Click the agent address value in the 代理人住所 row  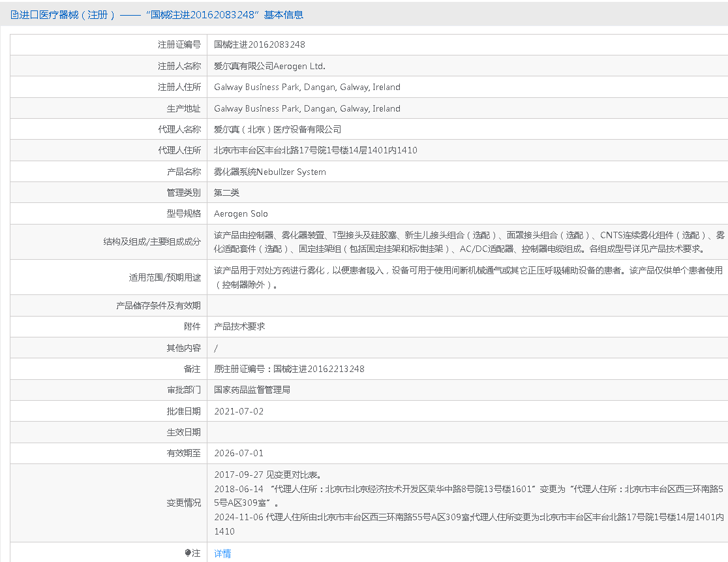coord(316,151)
